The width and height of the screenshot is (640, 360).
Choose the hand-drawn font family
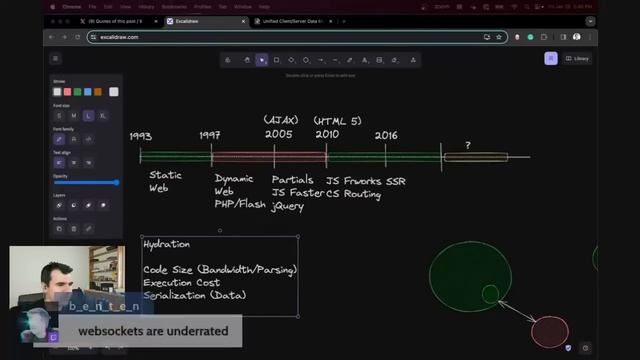coord(59,139)
